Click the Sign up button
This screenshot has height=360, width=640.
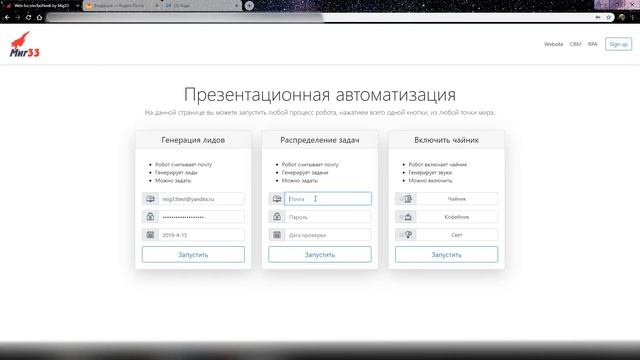coord(618,44)
